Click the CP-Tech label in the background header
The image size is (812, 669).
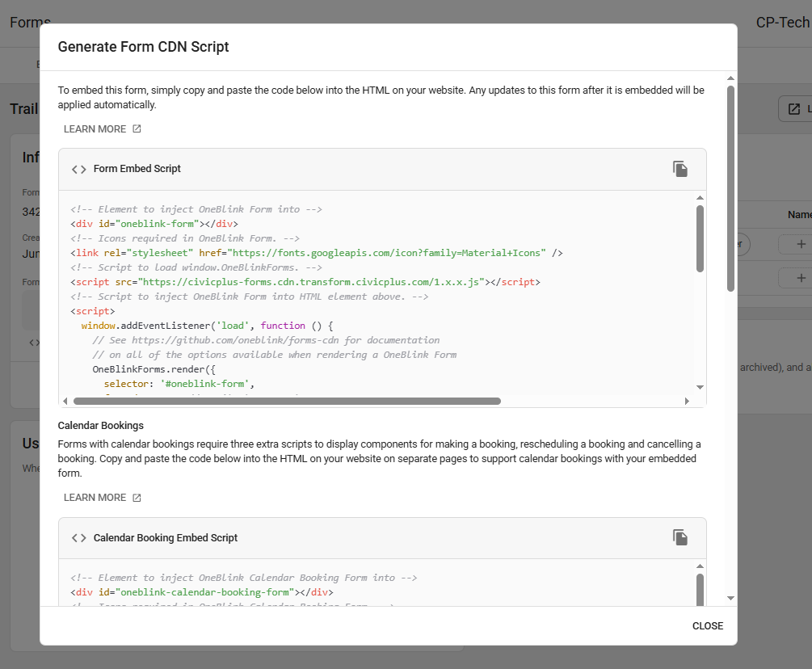782,23
